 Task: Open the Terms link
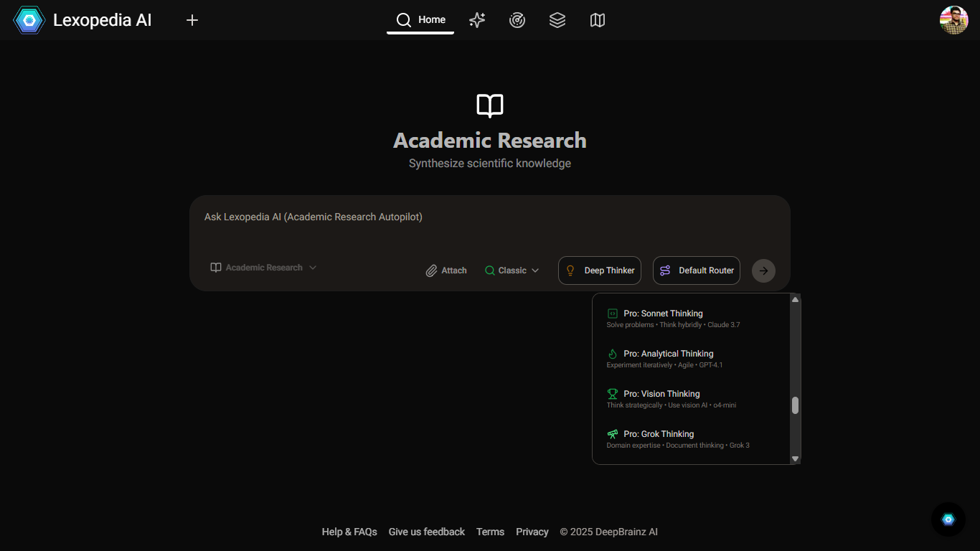[x=490, y=532]
